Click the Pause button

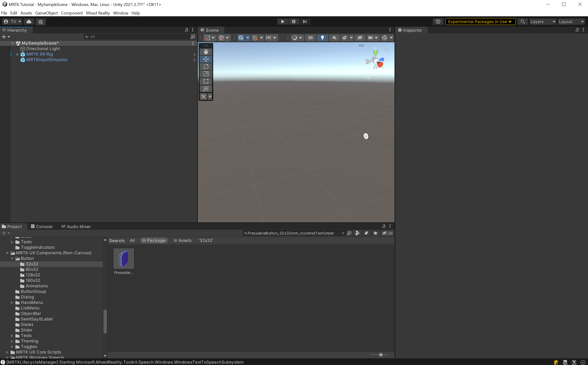[294, 22]
